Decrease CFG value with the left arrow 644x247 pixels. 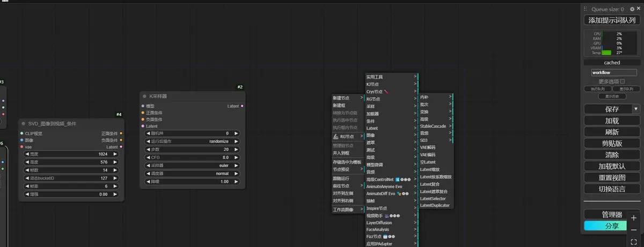148,158
